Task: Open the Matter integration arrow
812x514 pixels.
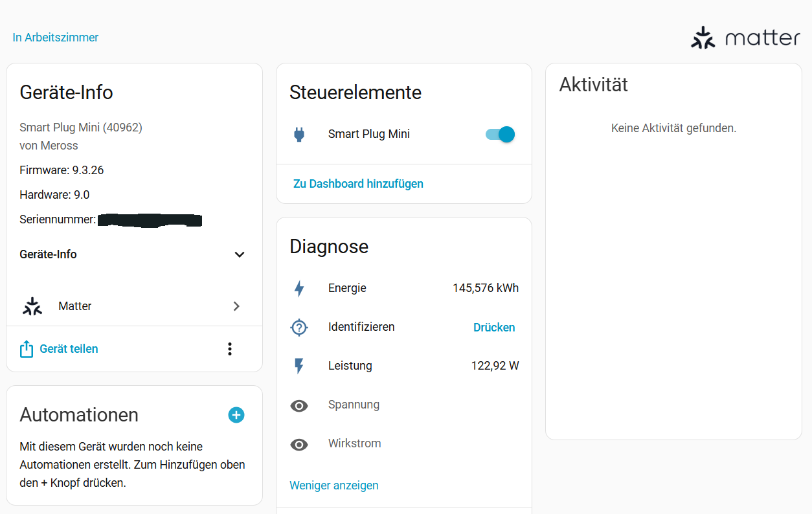Action: click(236, 306)
